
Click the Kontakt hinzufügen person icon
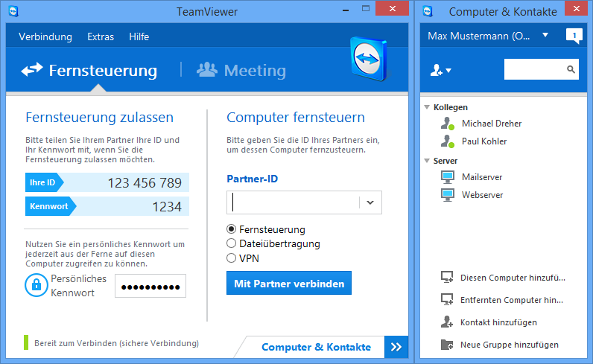tap(447, 322)
